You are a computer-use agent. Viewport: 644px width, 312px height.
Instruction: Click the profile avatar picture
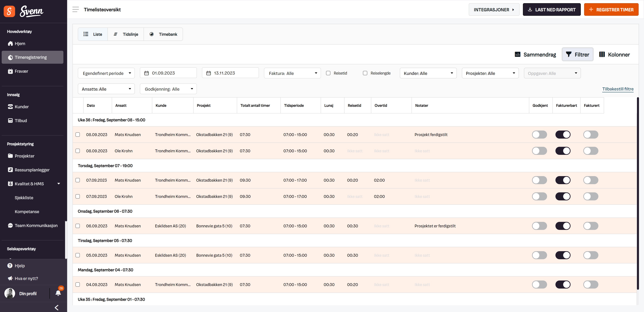(10, 293)
